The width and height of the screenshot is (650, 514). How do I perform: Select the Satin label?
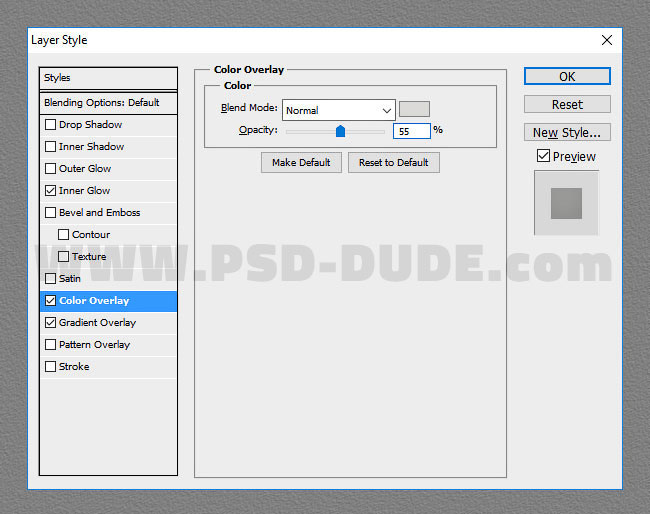pyautogui.click(x=70, y=279)
